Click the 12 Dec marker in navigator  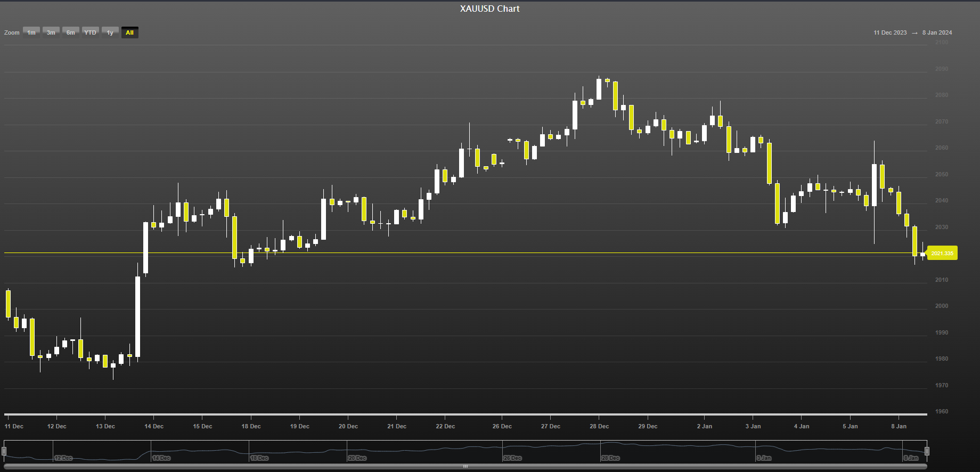click(63, 458)
